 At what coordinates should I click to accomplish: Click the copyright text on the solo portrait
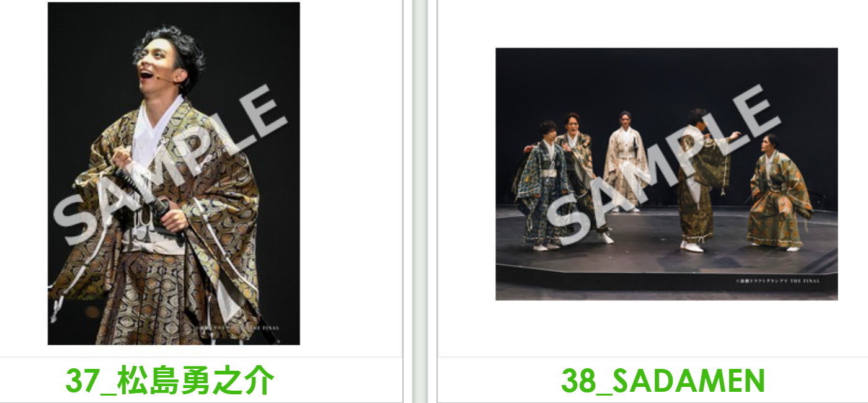[x=239, y=328]
